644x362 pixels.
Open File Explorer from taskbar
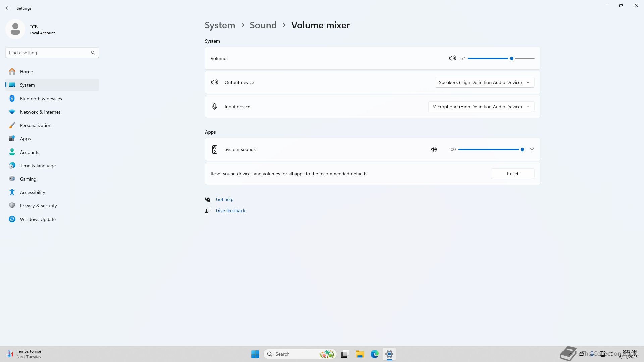click(360, 354)
